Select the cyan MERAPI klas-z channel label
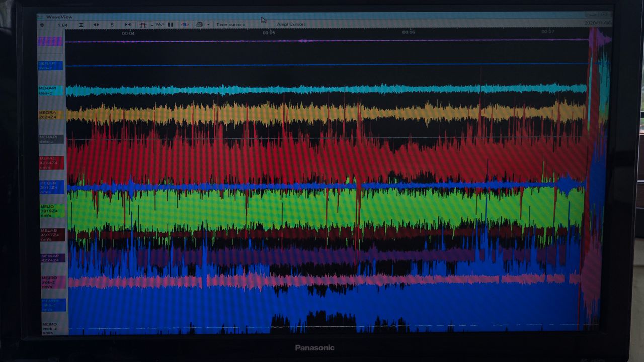This screenshot has width=644, height=362. [x=50, y=90]
